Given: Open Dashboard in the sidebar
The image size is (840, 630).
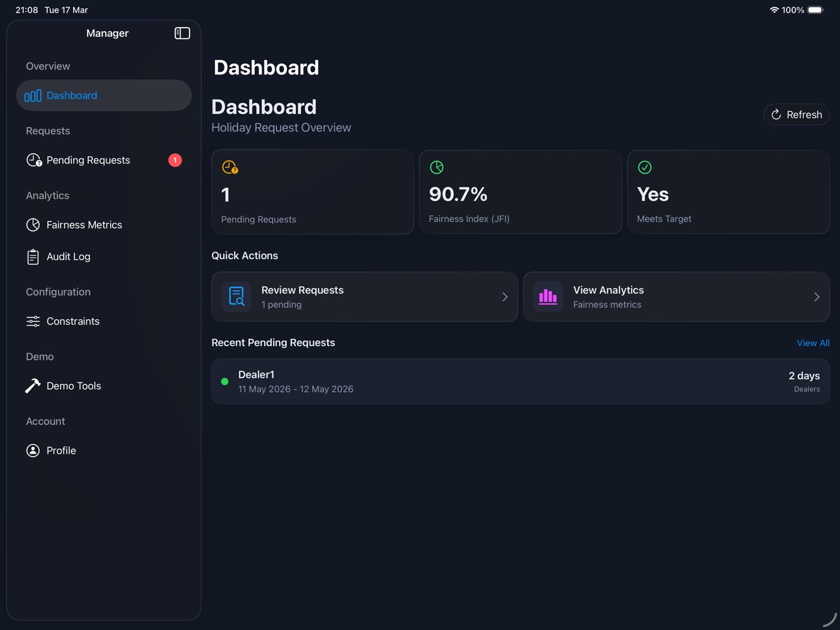Looking at the screenshot, I should 104,95.
